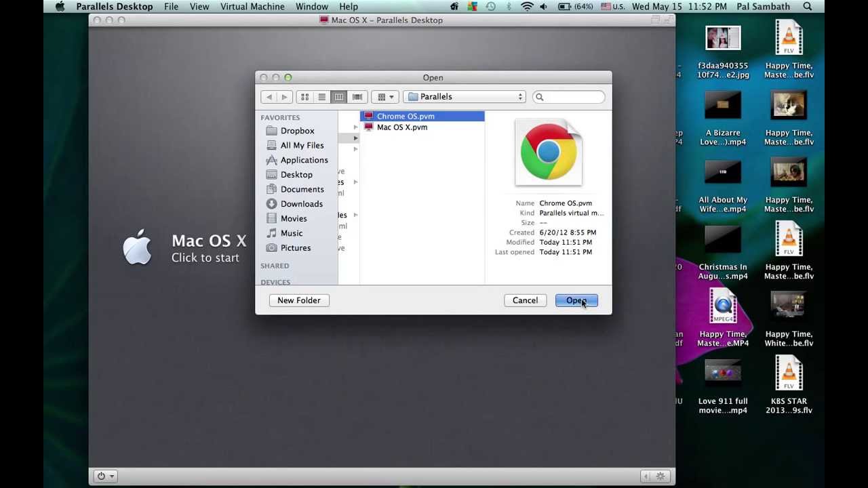Click 'Parallels virtual m...' kind text
The image size is (868, 488).
click(571, 213)
